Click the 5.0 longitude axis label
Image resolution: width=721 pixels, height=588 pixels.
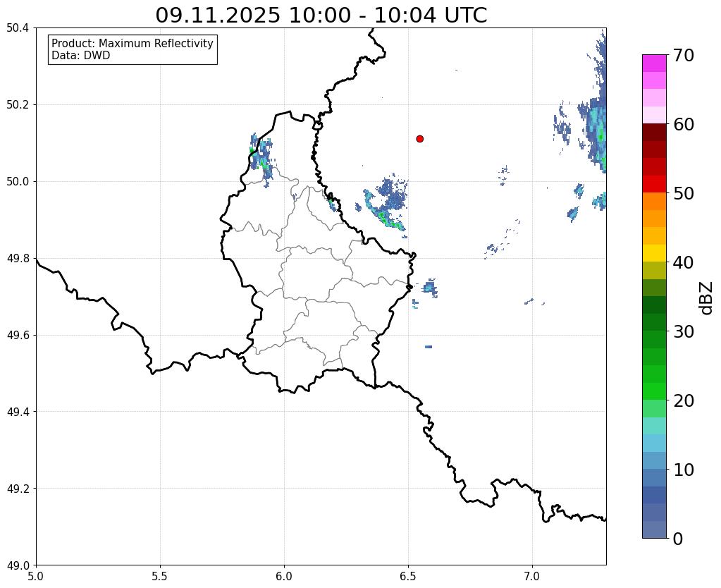pyautogui.click(x=36, y=576)
